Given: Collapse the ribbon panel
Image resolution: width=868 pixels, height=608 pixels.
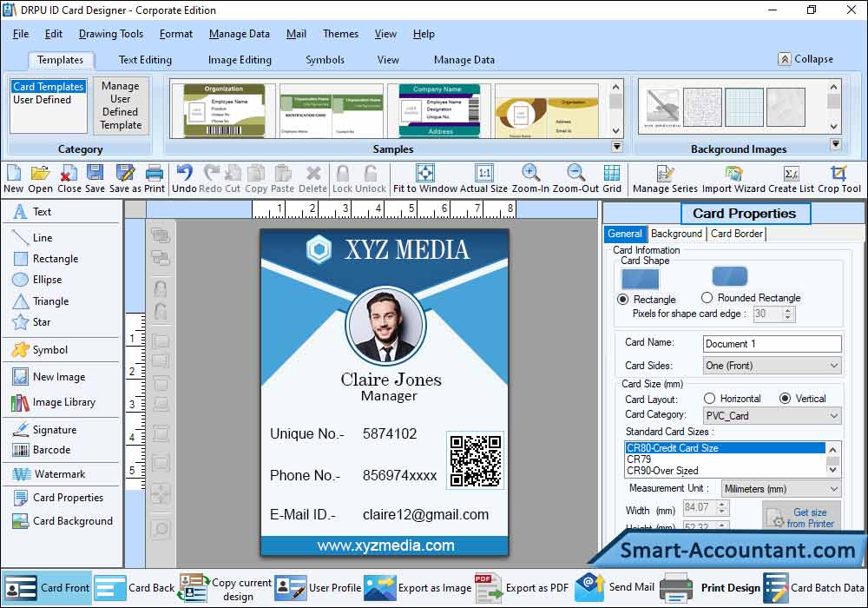Looking at the screenshot, I should pyautogui.click(x=806, y=59).
